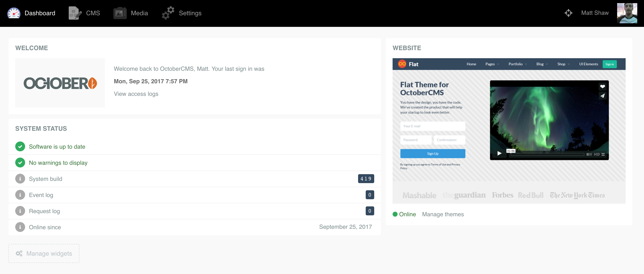Click the Your E-mail field in preview

click(432, 126)
